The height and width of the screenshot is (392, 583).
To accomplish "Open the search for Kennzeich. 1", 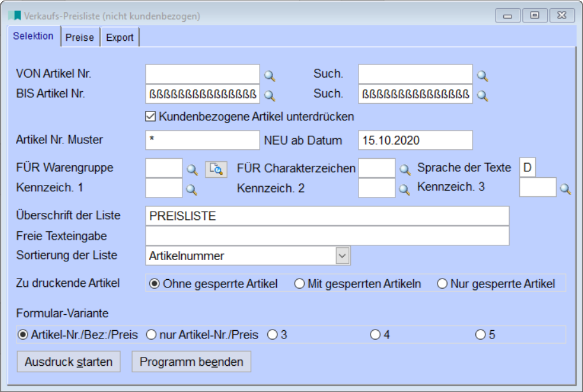I will click(192, 189).
